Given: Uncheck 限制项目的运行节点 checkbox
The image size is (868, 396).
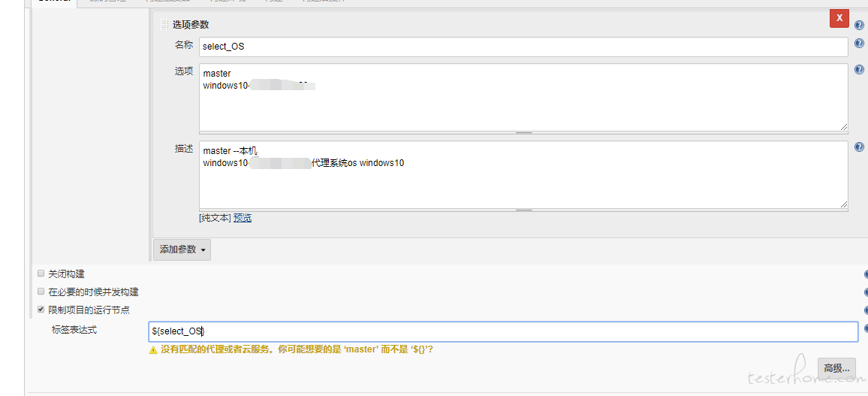Looking at the screenshot, I should tap(41, 310).
